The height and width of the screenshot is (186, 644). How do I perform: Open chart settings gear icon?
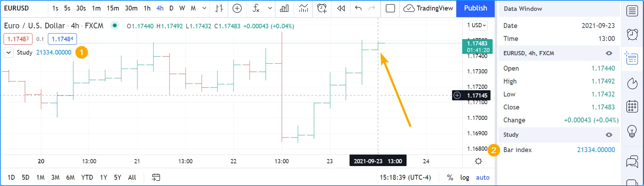tap(479, 161)
